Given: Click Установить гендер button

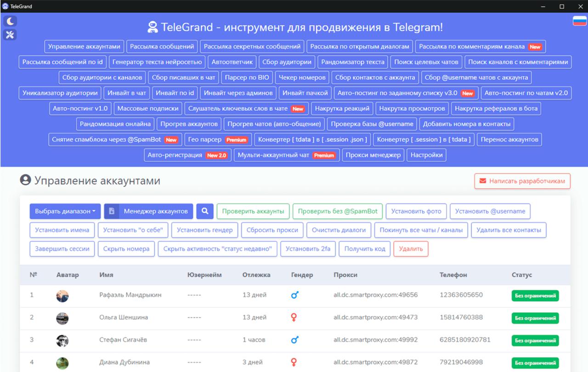Looking at the screenshot, I should [205, 230].
